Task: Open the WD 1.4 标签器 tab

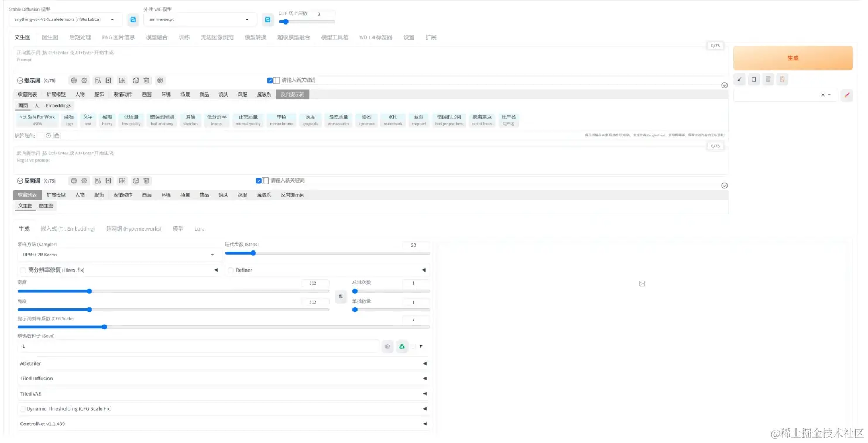Action: tap(376, 37)
